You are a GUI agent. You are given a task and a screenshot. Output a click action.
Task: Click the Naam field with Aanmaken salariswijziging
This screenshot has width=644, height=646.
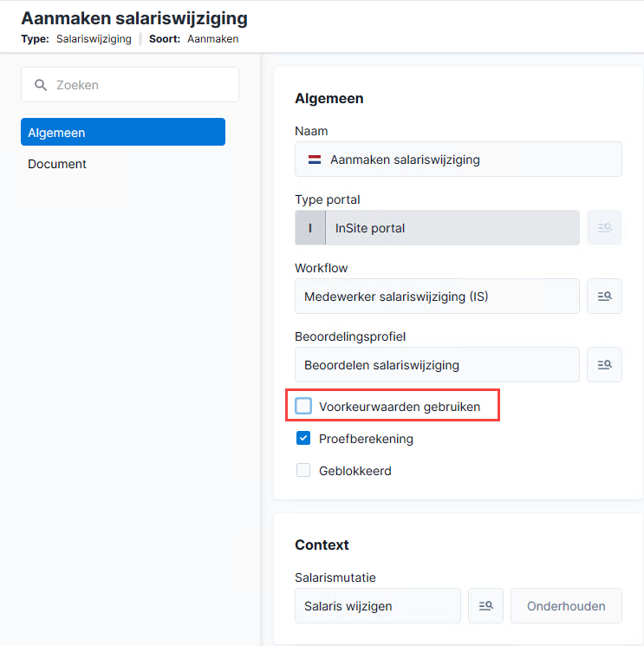pos(459,160)
